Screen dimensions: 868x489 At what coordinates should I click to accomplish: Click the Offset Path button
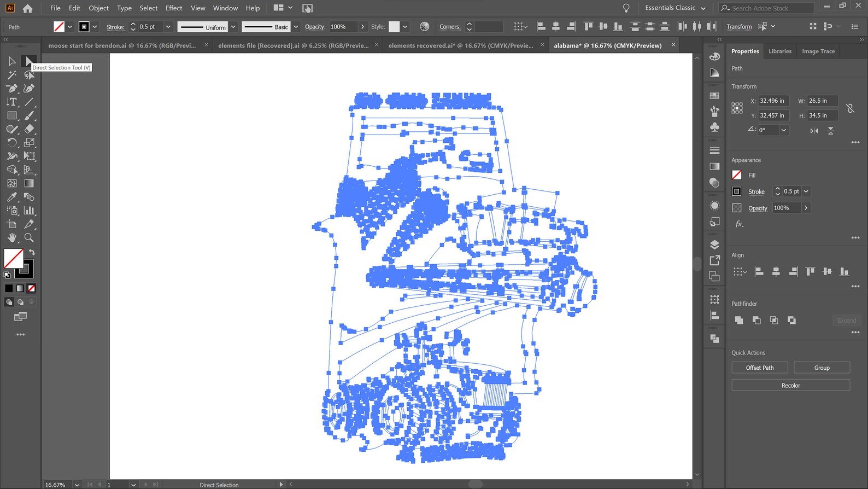pos(759,368)
